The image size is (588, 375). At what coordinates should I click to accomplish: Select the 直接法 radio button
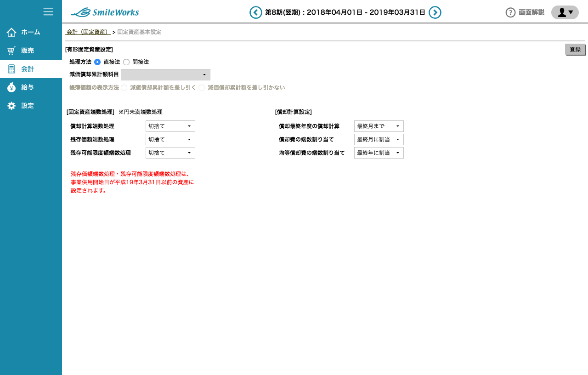pos(97,62)
